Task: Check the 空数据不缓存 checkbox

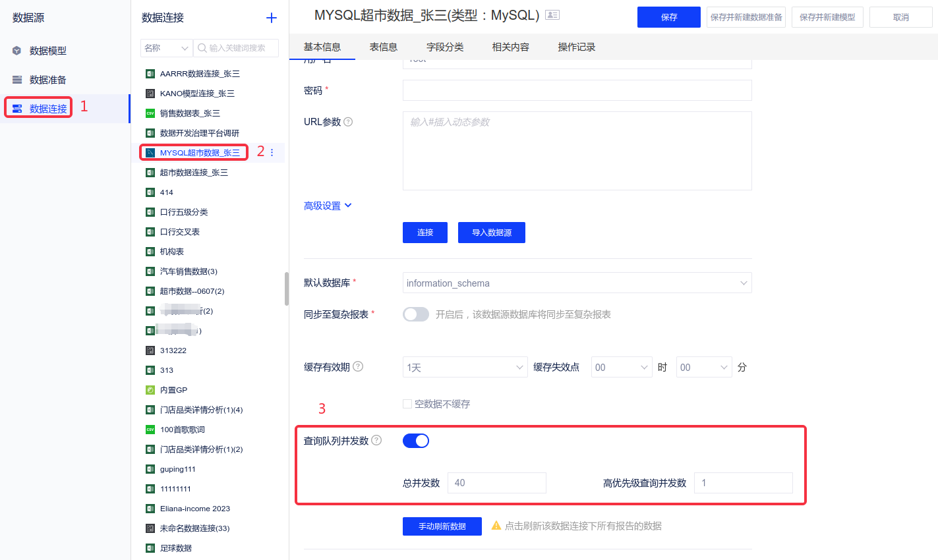Action: pyautogui.click(x=407, y=404)
